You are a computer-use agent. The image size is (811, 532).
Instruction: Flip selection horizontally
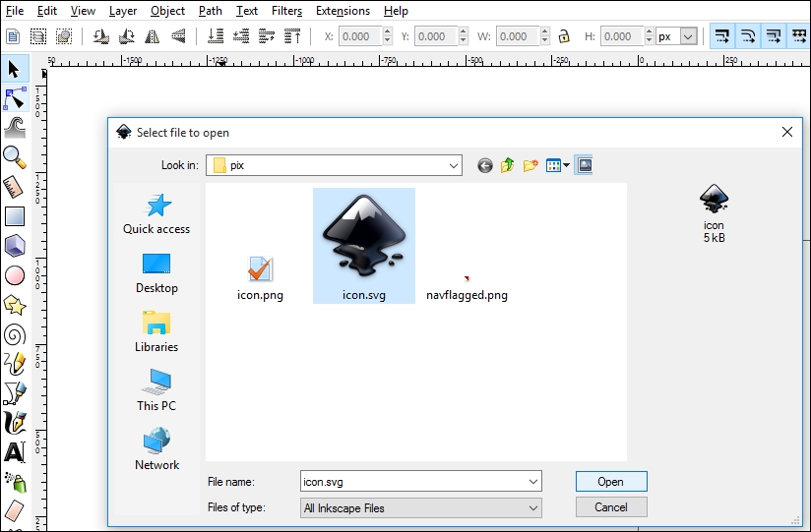(x=152, y=36)
